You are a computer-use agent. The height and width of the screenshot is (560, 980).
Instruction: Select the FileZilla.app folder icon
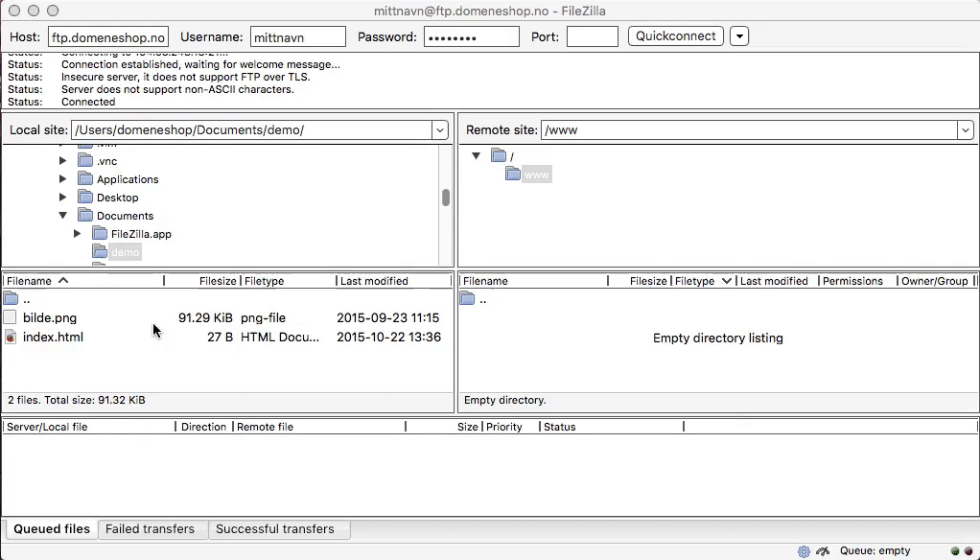pos(100,234)
